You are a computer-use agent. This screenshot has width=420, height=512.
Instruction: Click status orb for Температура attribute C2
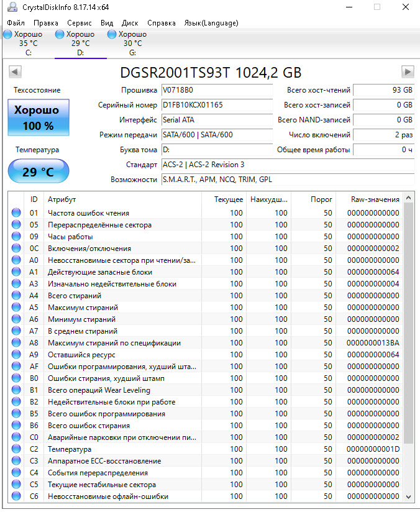click(16, 449)
